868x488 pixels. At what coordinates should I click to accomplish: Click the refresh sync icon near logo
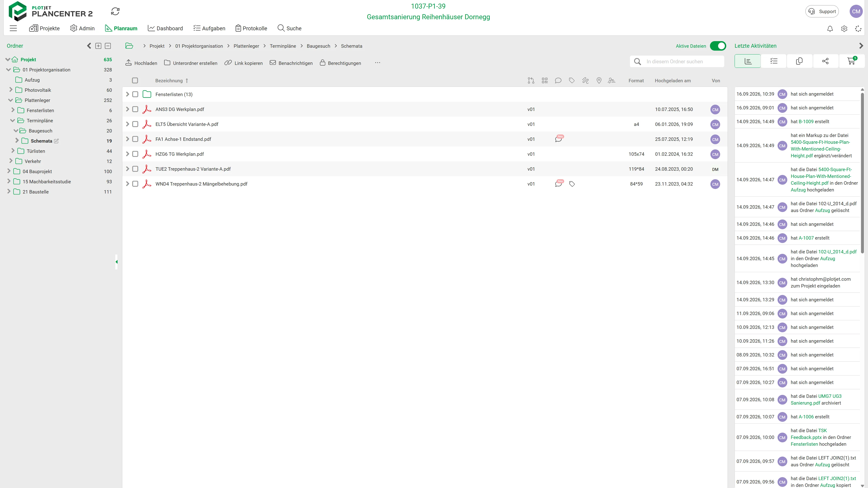click(115, 12)
